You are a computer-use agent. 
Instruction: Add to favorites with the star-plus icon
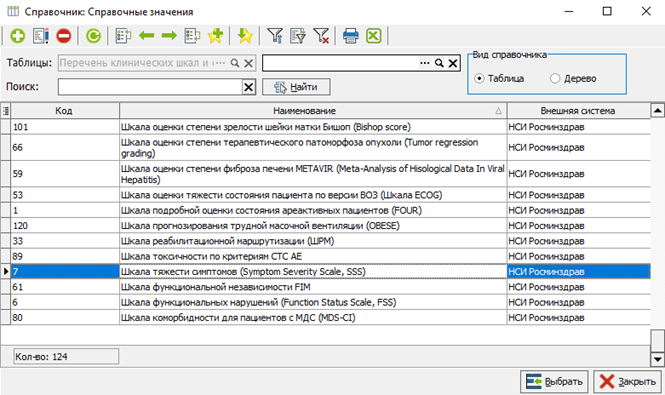pyautogui.click(x=215, y=36)
